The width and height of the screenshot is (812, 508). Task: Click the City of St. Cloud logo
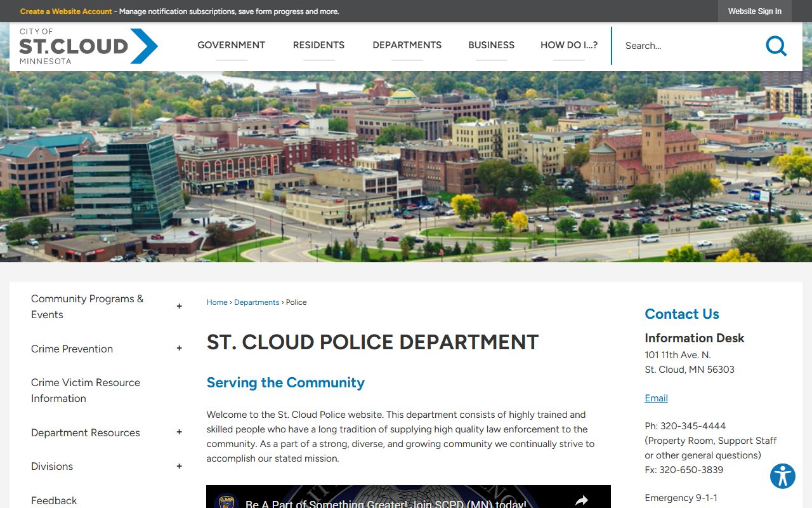[88, 46]
